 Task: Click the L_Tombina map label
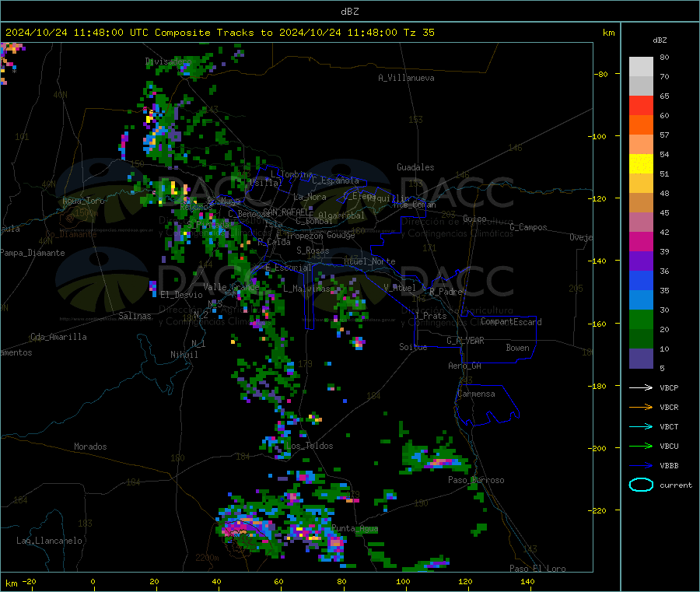click(292, 174)
